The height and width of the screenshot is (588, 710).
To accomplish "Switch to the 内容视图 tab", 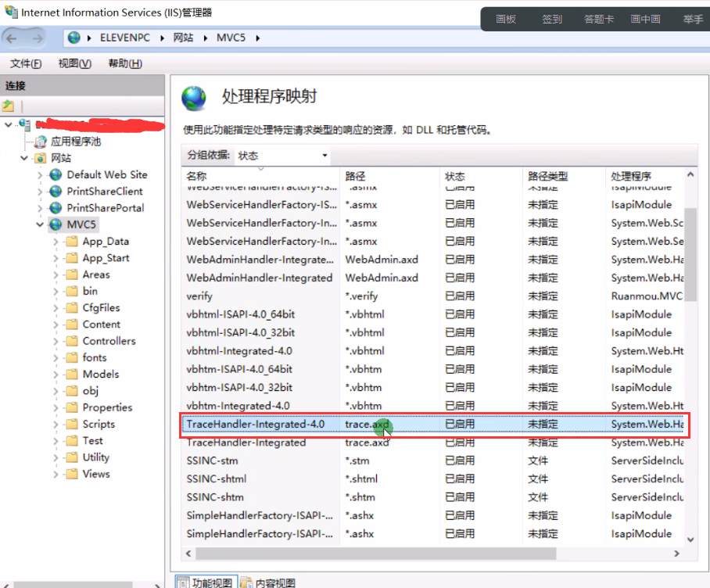I will [x=267, y=582].
